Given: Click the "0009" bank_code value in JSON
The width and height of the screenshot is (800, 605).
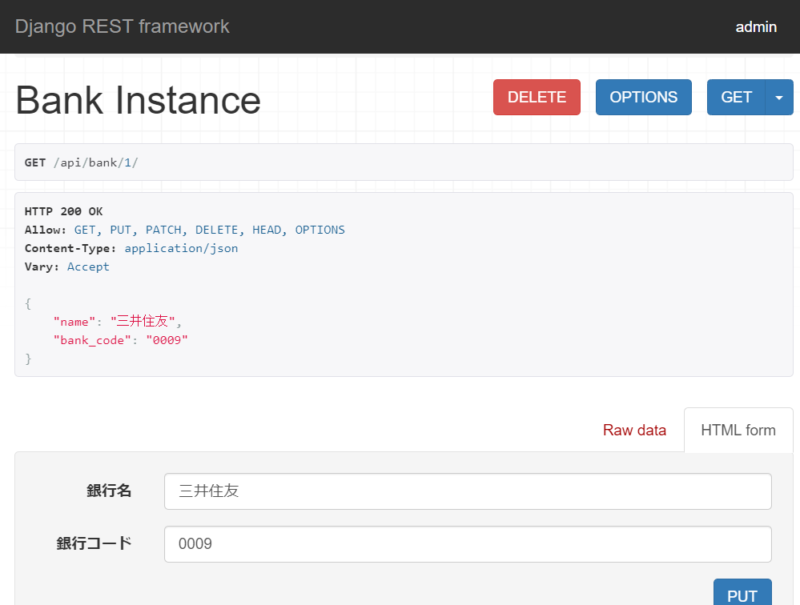Looking at the screenshot, I should coord(167,340).
